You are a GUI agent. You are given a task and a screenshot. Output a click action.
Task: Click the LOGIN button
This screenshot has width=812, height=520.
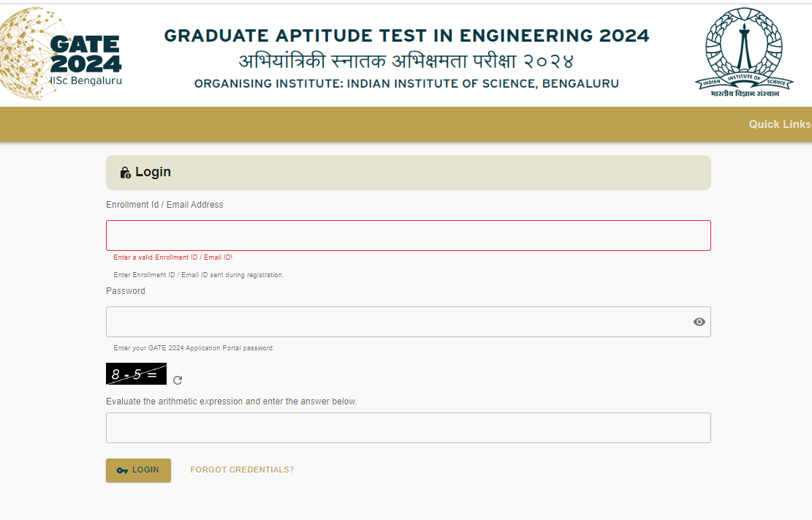pos(138,470)
